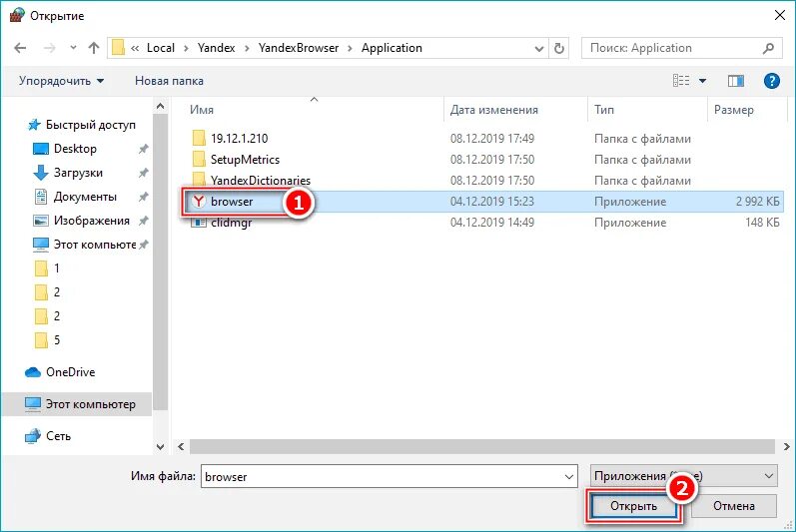Select YandexBrowser in the breadcrumb path
Image resolution: width=796 pixels, height=532 pixels.
(299, 48)
